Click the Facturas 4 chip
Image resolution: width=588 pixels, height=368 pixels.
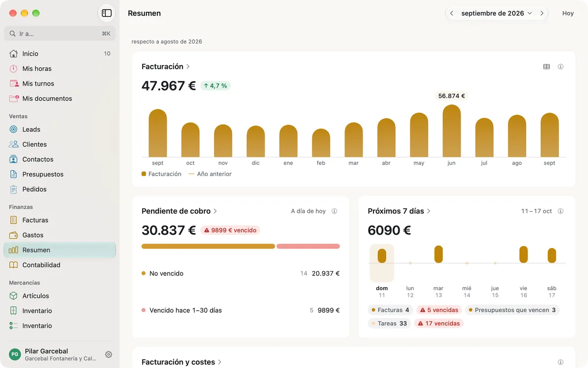point(390,310)
